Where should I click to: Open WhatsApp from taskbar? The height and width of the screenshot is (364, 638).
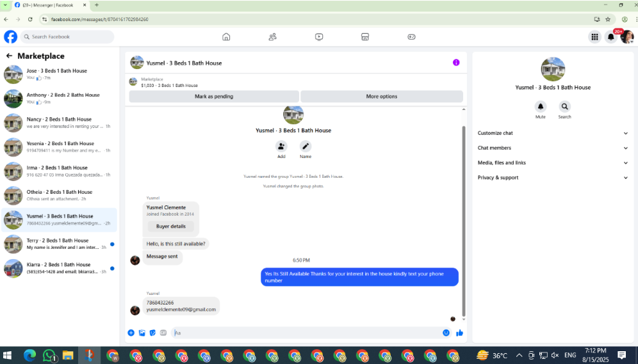[x=49, y=356]
